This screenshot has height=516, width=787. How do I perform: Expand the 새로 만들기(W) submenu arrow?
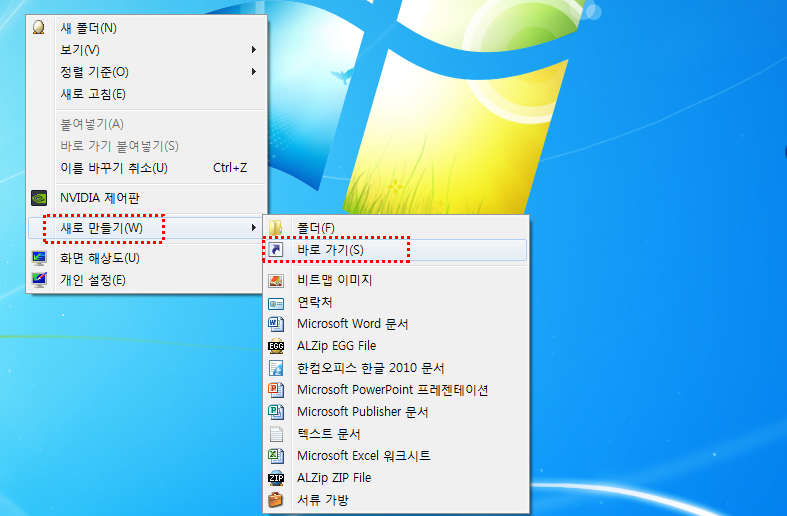point(253,228)
